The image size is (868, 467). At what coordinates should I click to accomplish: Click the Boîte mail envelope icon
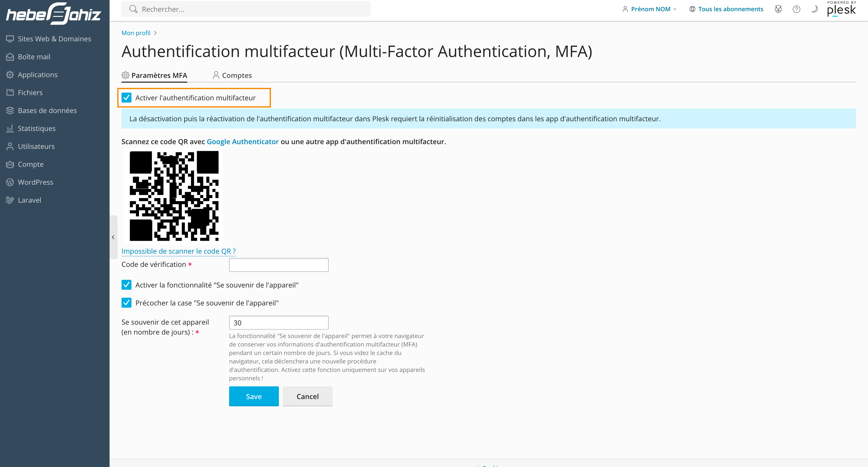[x=10, y=57]
